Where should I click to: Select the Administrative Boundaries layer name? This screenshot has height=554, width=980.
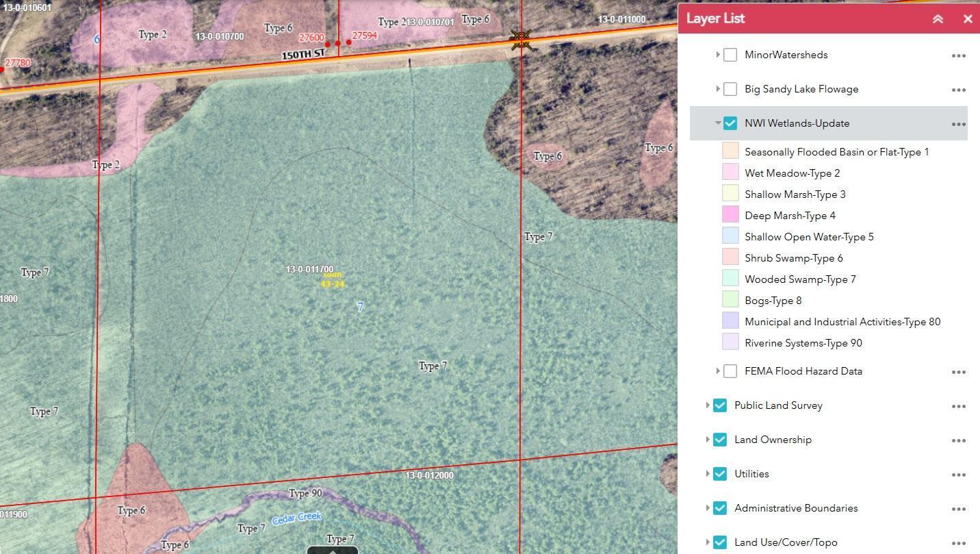796,508
